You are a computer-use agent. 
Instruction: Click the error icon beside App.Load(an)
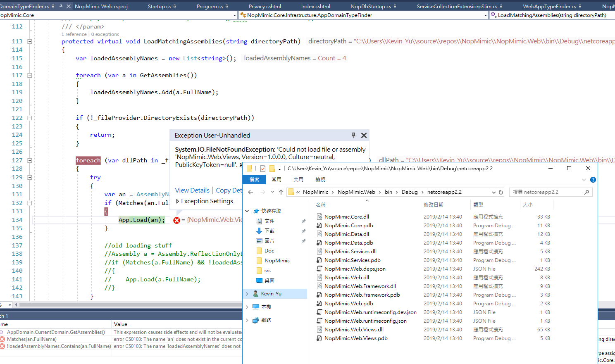pyautogui.click(x=176, y=220)
